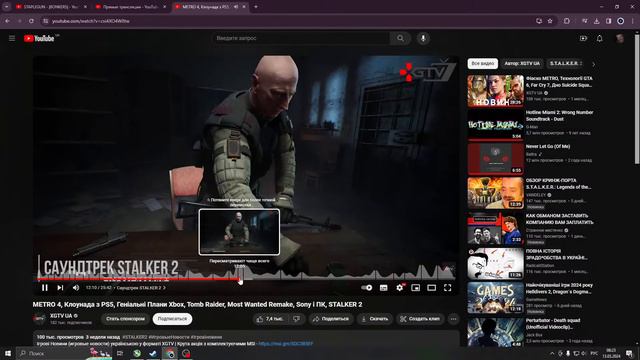Image resolution: width=640 pixels, height=360 pixels.
Task: Open the browser three-dot menu
Action: pos(633,21)
